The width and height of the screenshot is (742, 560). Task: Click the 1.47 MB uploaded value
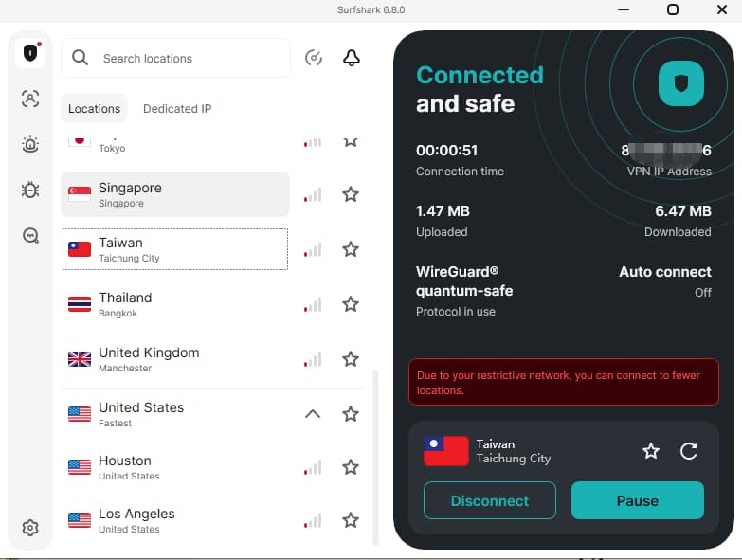tap(443, 211)
